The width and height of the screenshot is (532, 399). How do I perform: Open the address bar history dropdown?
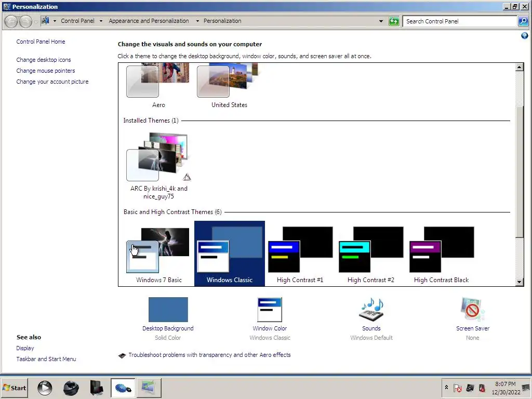(381, 21)
